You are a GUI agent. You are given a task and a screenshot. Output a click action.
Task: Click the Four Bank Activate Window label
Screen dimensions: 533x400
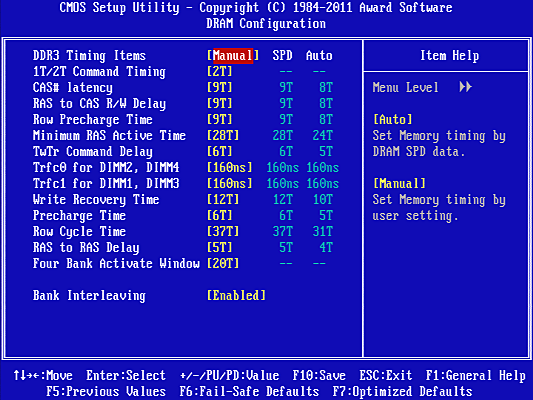point(116,263)
